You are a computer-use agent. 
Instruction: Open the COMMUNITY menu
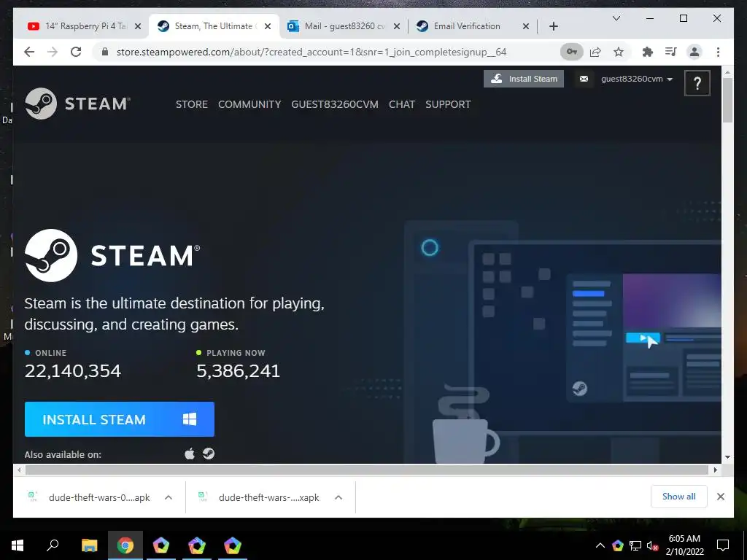click(249, 104)
